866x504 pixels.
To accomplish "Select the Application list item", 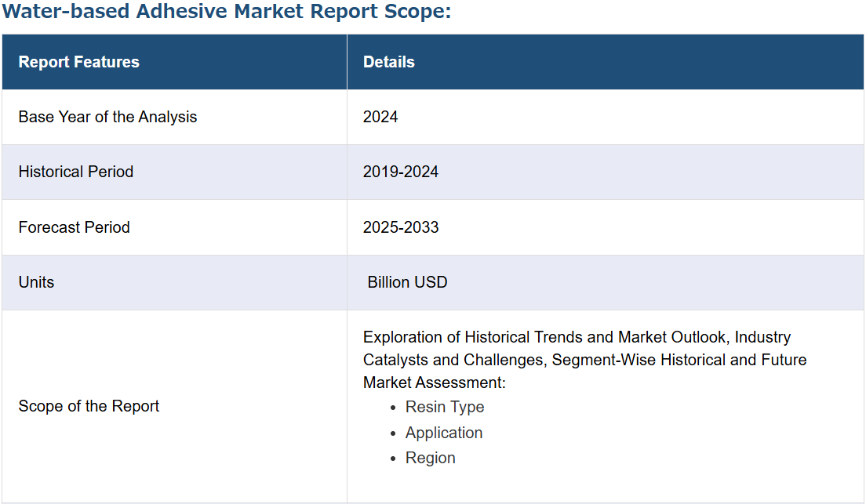I will (x=444, y=433).
